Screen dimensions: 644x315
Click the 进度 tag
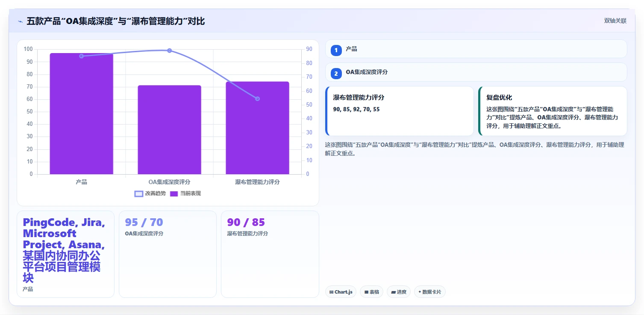399,292
